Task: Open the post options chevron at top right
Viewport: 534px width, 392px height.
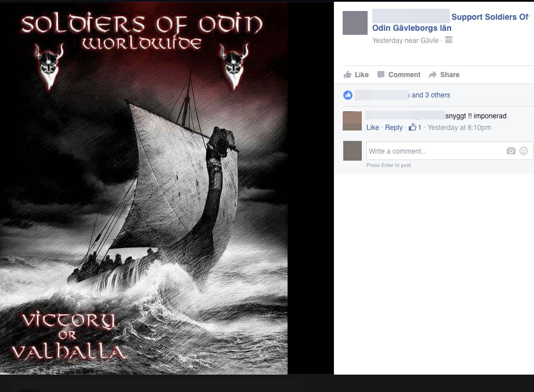Action: (529, 16)
